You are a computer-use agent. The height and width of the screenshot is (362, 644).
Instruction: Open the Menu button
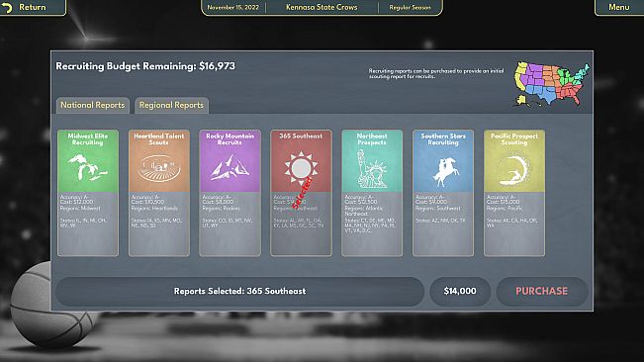click(619, 7)
